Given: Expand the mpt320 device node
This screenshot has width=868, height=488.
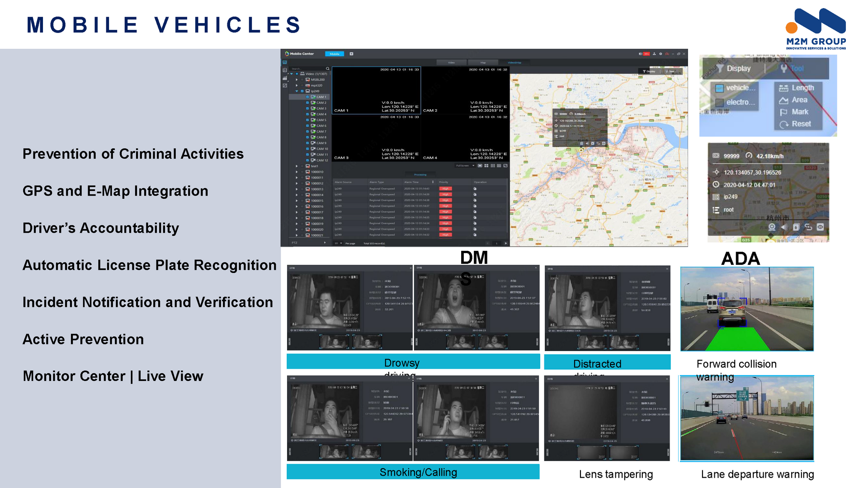Looking at the screenshot, I should pos(297,85).
